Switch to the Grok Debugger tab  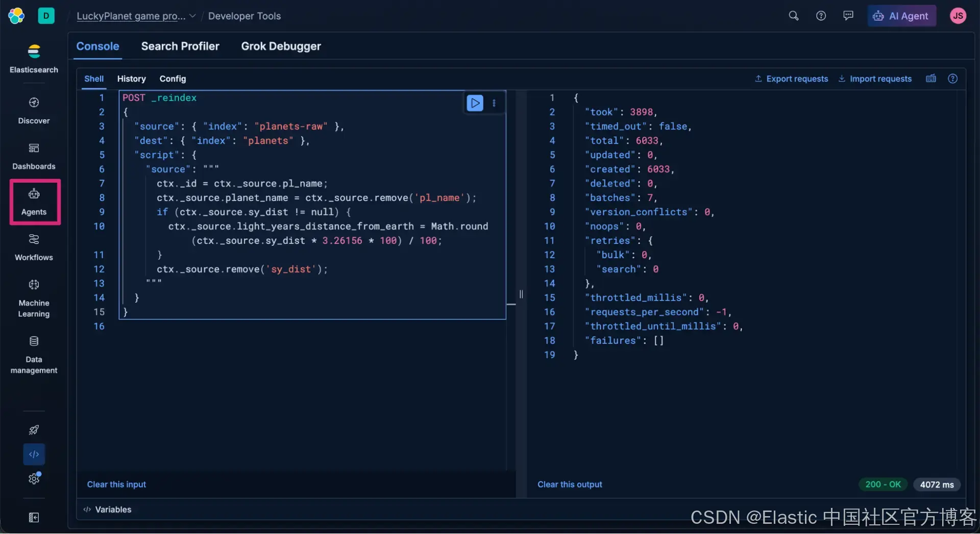[281, 46]
